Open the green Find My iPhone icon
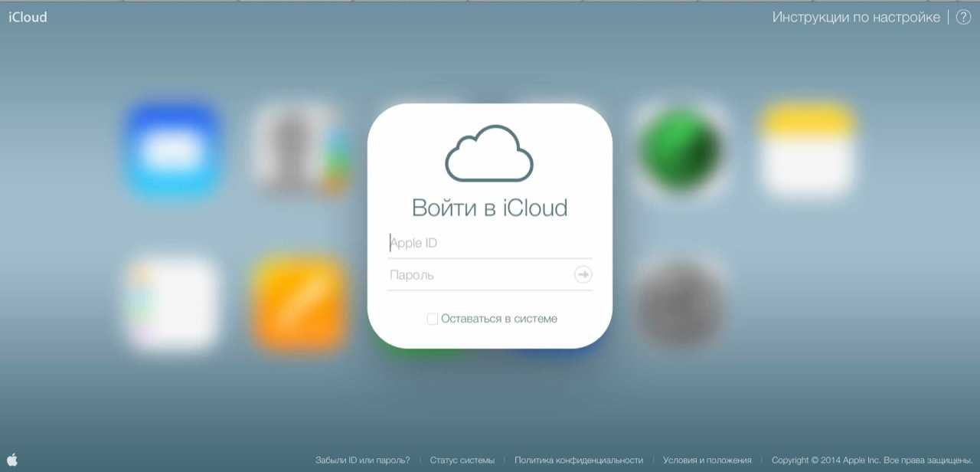 [680, 150]
